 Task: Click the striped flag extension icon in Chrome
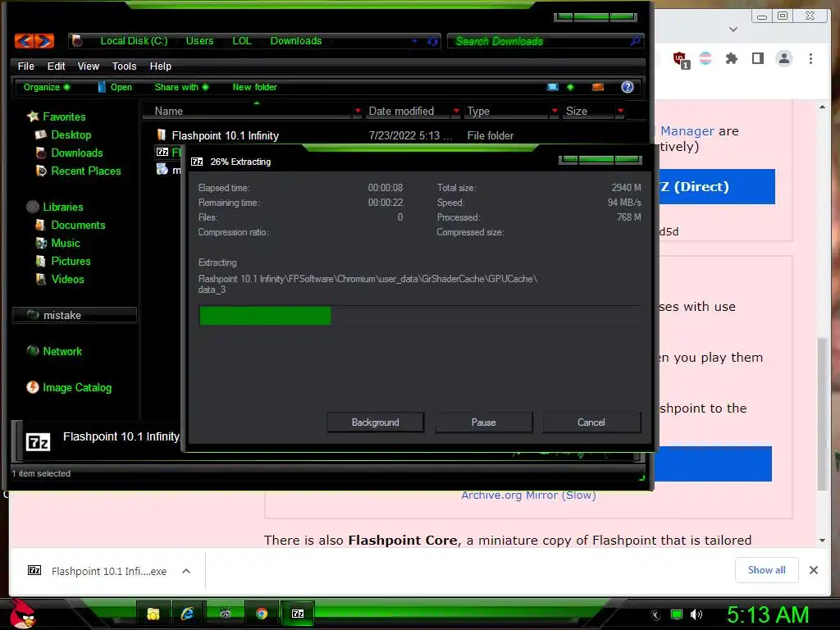point(705,58)
